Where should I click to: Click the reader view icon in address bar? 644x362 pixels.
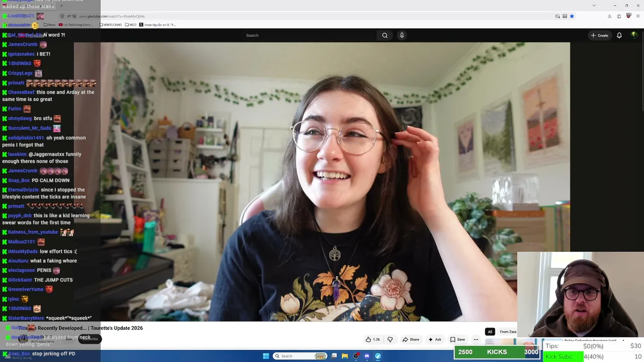pyautogui.click(x=565, y=16)
